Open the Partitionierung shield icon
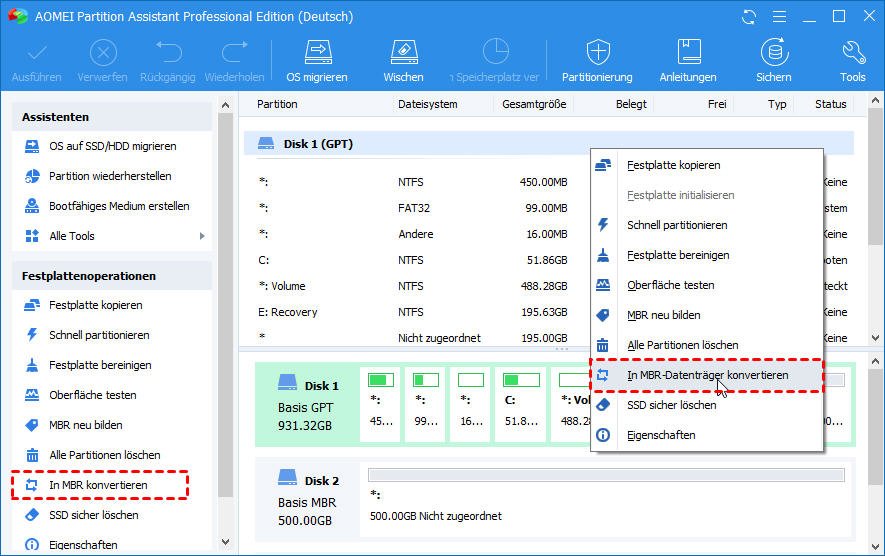The image size is (885, 556). (x=598, y=52)
